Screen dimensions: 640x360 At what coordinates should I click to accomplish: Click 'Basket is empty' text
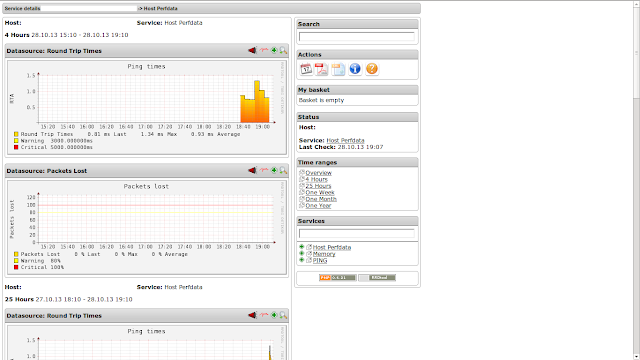pos(321,100)
